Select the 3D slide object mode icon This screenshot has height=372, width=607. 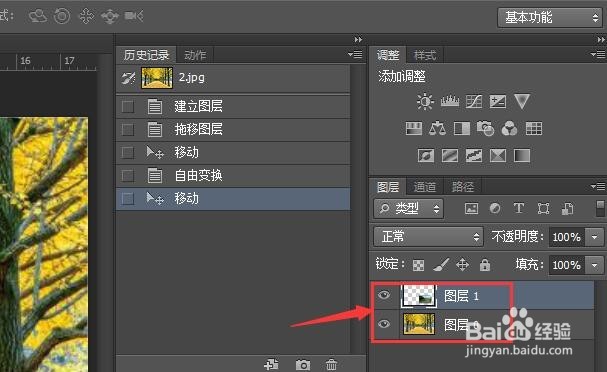point(110,16)
